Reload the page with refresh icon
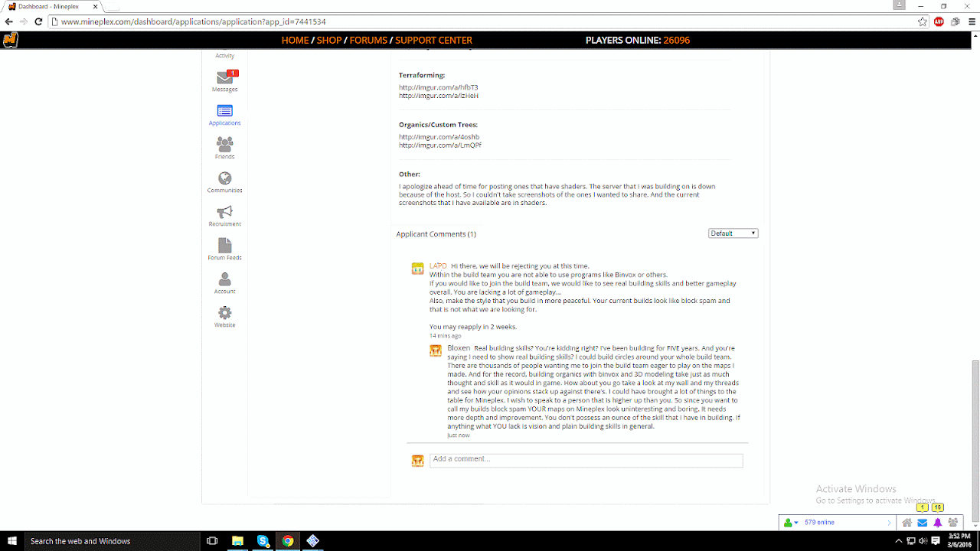Image resolution: width=980 pixels, height=551 pixels. coord(38,21)
